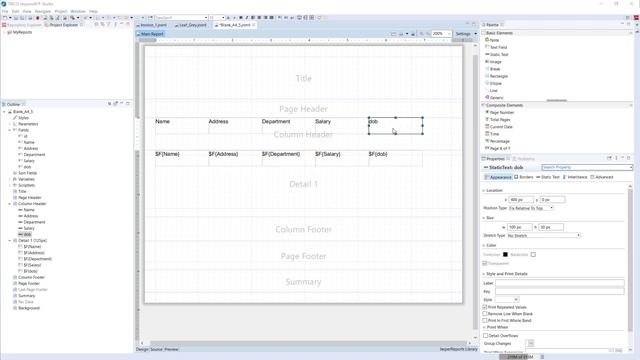Pick the Page Number composite element
Screen dimensions: 640x360
[499, 112]
